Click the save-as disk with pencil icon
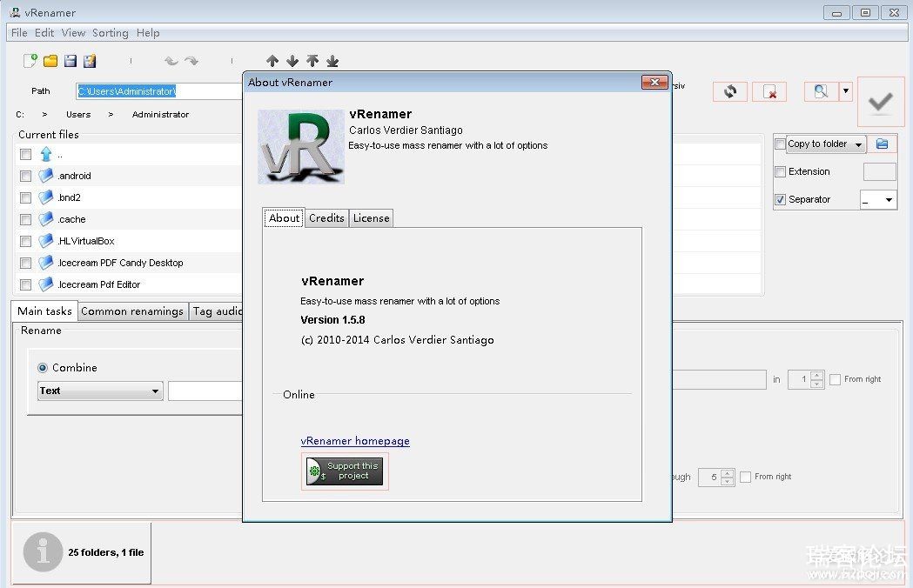 90,61
